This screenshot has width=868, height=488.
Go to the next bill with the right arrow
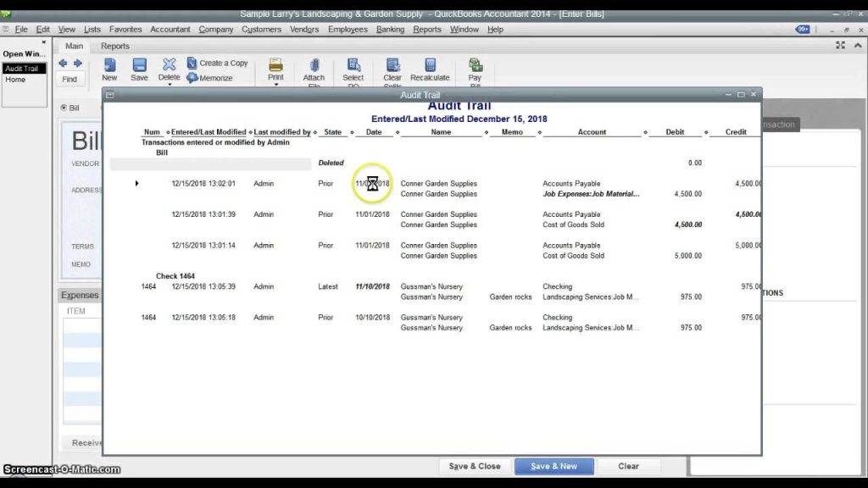[78, 63]
